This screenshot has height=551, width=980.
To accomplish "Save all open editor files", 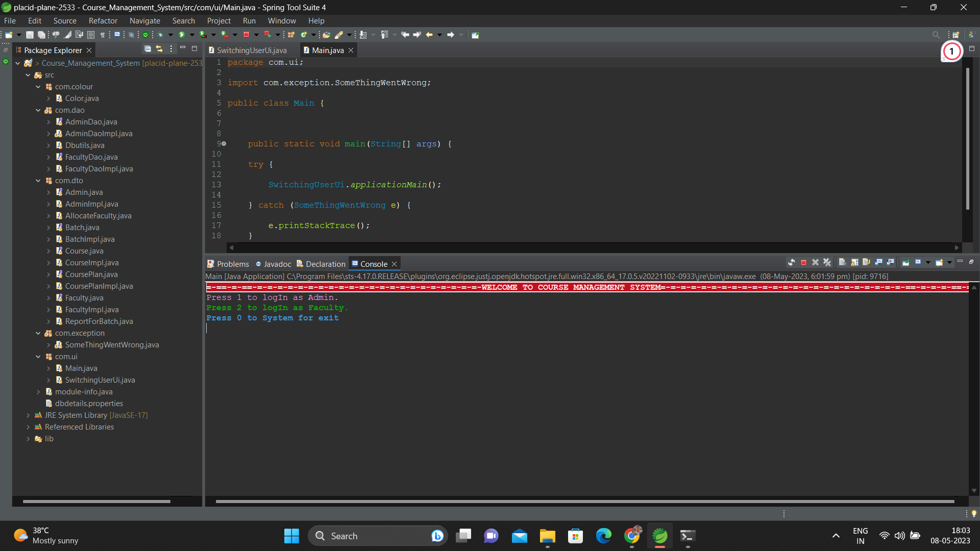I will [x=41, y=34].
